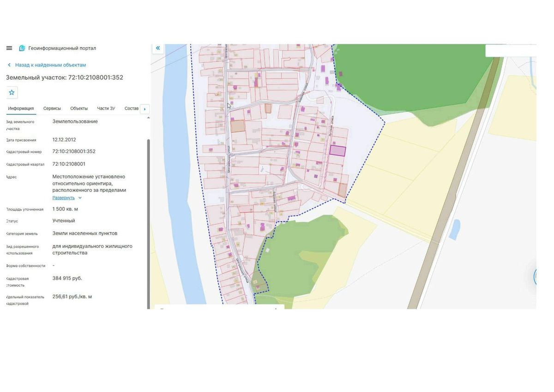Select the purple highlighted parcel on the map
The image size is (554, 392).
337,151
